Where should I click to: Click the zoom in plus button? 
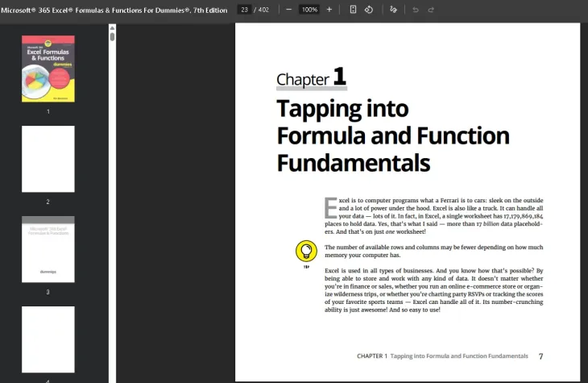[x=329, y=10]
